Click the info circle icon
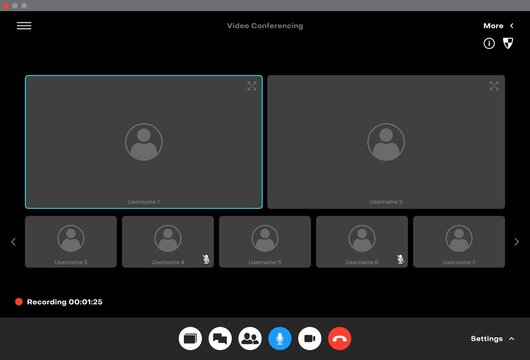Viewport: 530px width, 360px height. point(489,43)
